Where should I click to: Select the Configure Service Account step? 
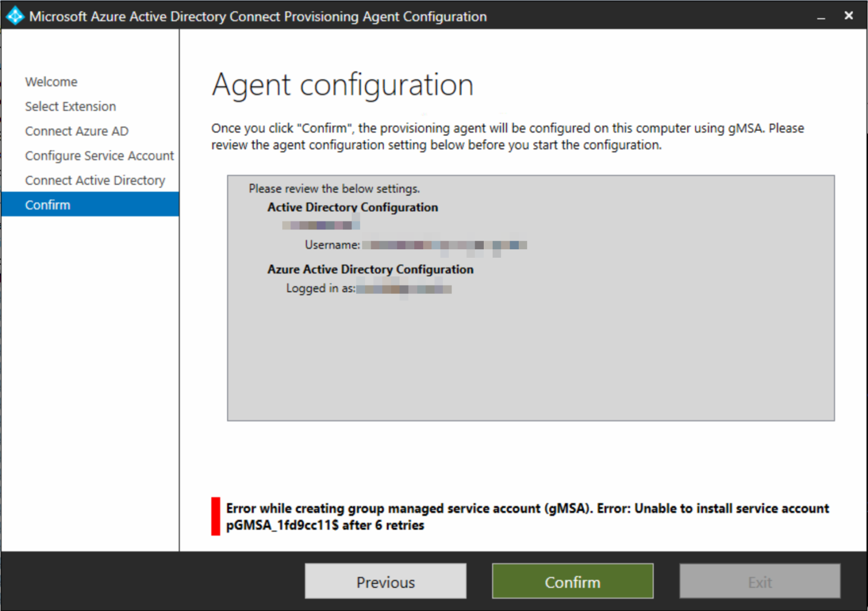click(x=99, y=155)
